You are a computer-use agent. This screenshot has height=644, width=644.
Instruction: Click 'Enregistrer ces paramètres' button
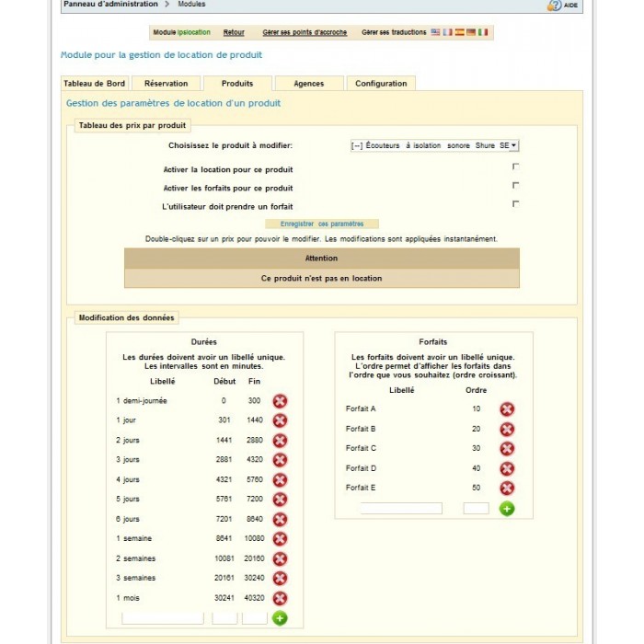pos(322,224)
